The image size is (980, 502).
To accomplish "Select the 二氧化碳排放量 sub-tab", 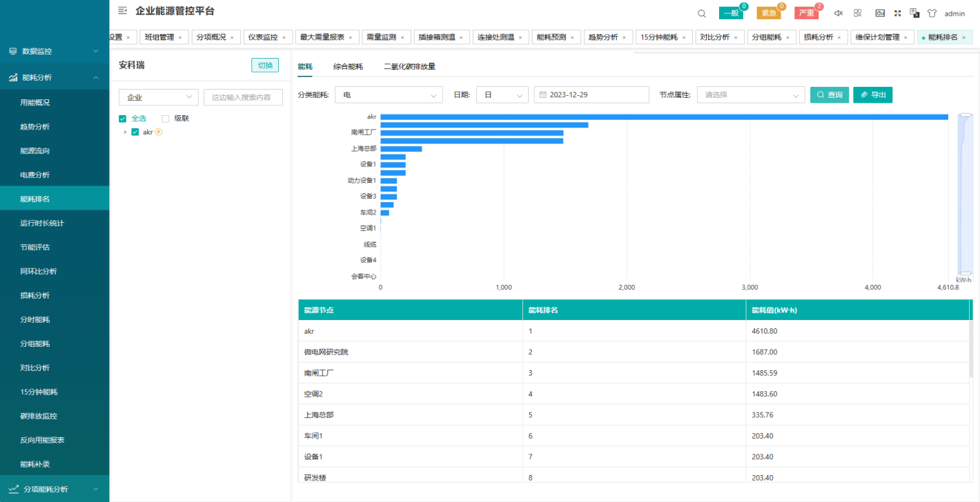I will tap(409, 67).
